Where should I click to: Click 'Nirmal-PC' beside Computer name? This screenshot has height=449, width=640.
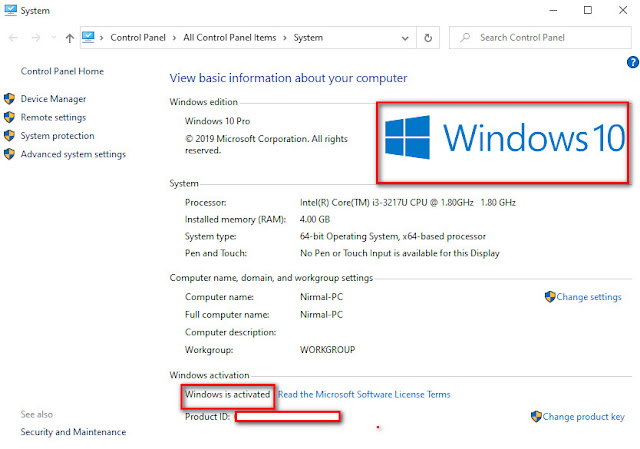pos(322,297)
